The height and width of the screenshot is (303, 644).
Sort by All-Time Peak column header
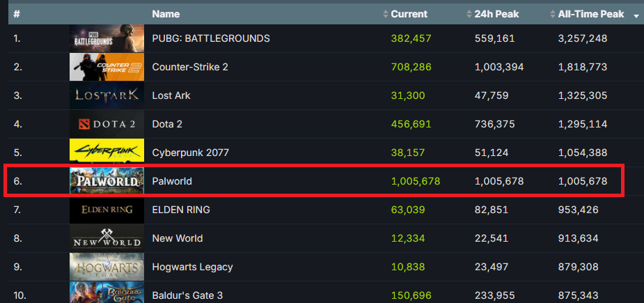pos(590,14)
